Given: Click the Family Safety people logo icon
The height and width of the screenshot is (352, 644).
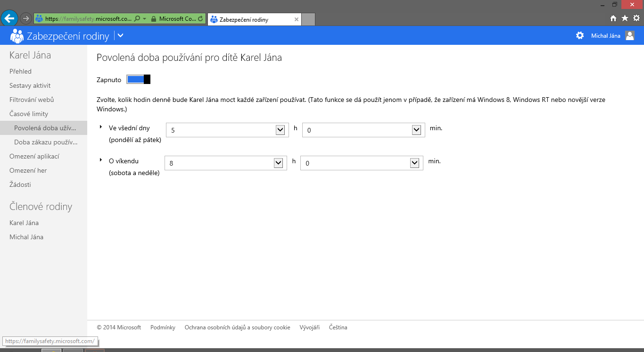Looking at the screenshot, I should [17, 36].
